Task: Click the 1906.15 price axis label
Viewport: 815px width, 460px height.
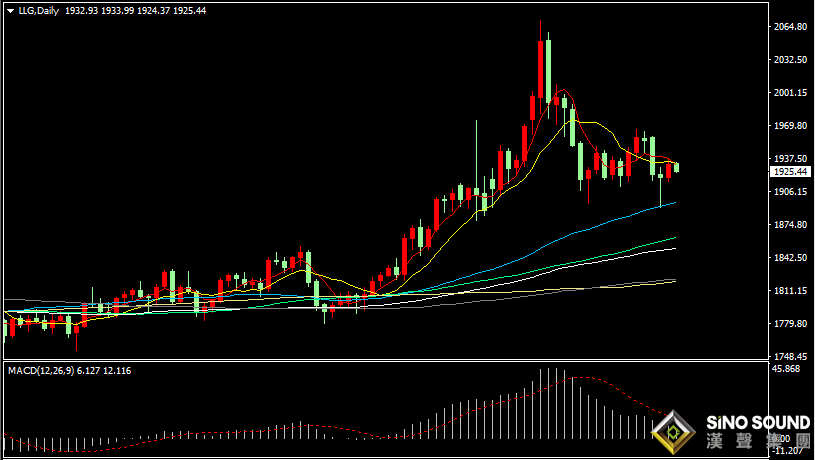Action: point(791,192)
